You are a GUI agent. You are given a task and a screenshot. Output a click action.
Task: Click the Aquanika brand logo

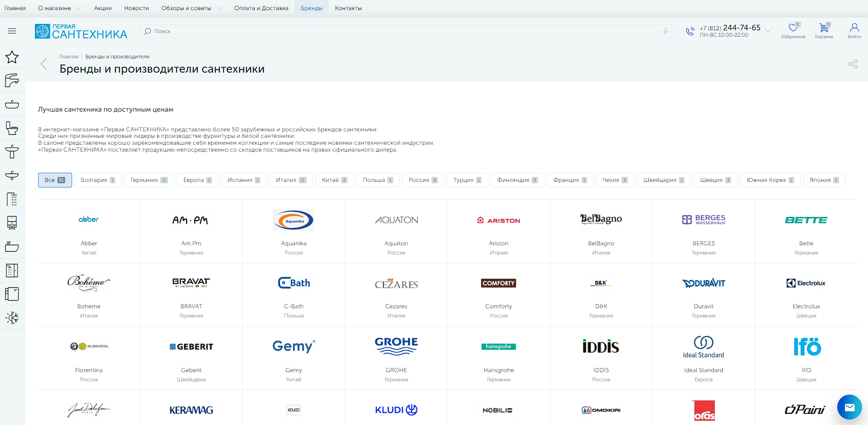point(294,220)
